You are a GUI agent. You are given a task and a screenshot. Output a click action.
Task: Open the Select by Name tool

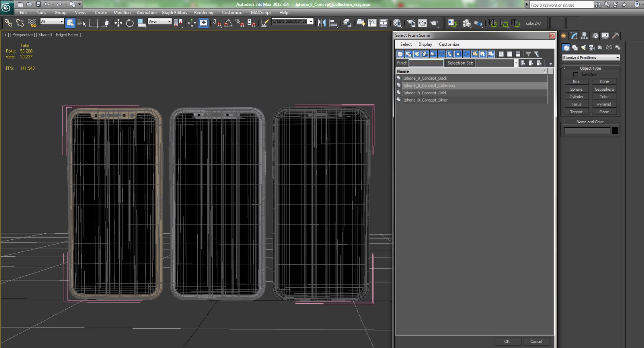[x=82, y=23]
